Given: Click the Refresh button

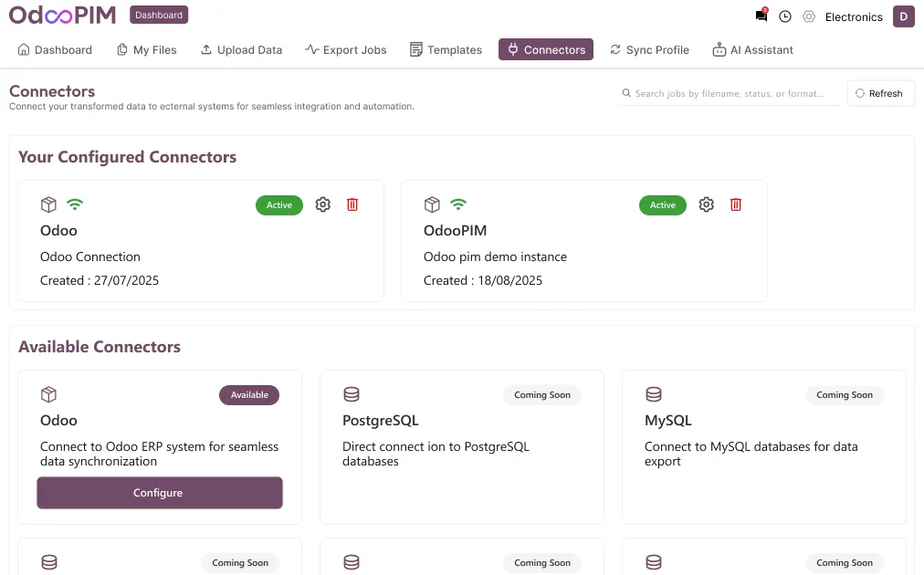Looking at the screenshot, I should (880, 93).
